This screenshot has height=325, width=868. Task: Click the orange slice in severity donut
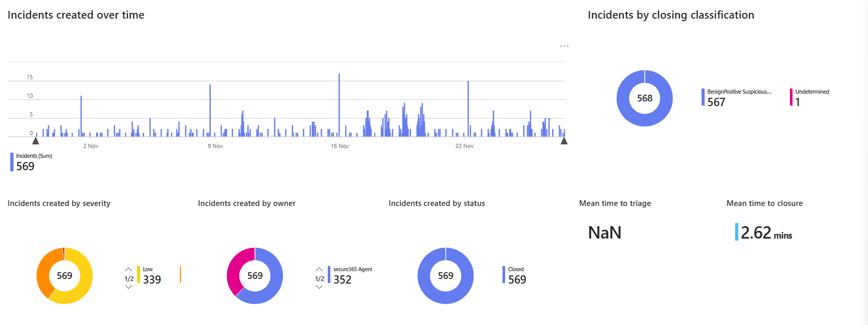tap(44, 269)
